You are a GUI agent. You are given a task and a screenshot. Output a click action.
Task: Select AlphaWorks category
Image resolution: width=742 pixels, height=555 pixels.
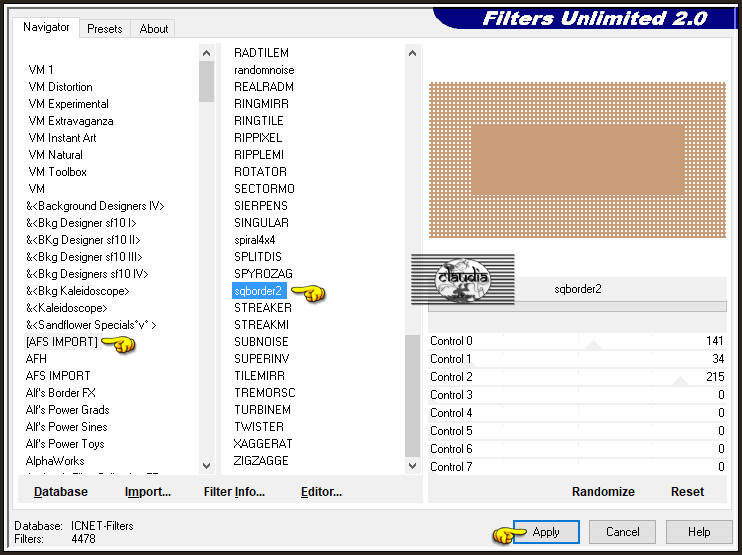tap(55, 461)
